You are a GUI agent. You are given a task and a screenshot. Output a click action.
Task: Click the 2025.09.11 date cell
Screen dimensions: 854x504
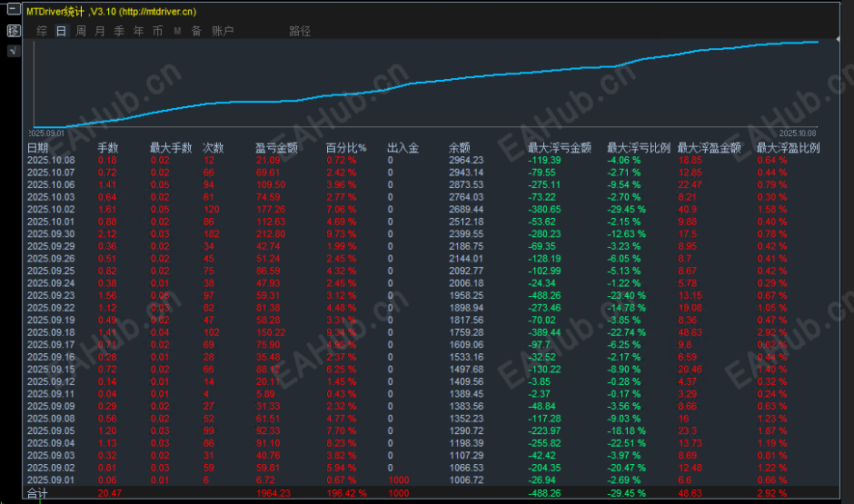[51, 394]
